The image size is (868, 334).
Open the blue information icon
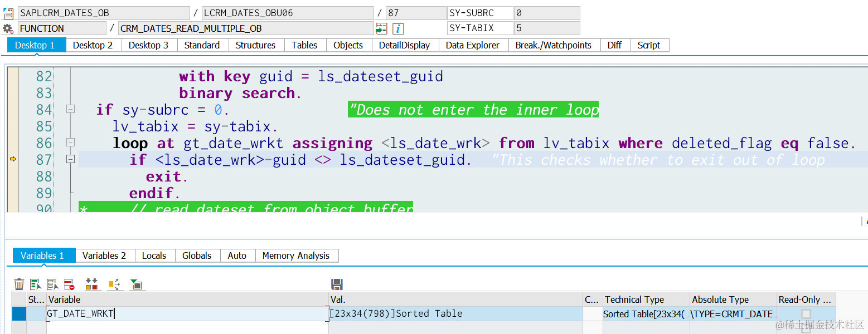[398, 28]
